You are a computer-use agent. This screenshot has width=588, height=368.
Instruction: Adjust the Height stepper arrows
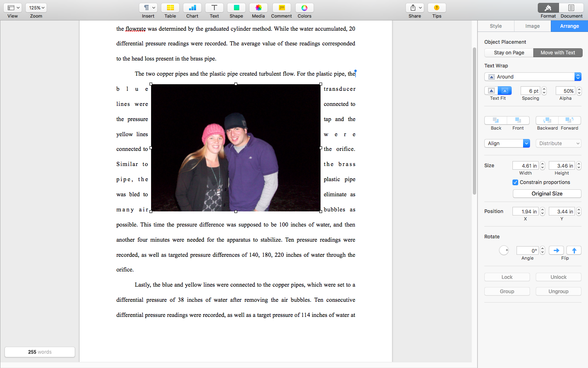point(579,166)
